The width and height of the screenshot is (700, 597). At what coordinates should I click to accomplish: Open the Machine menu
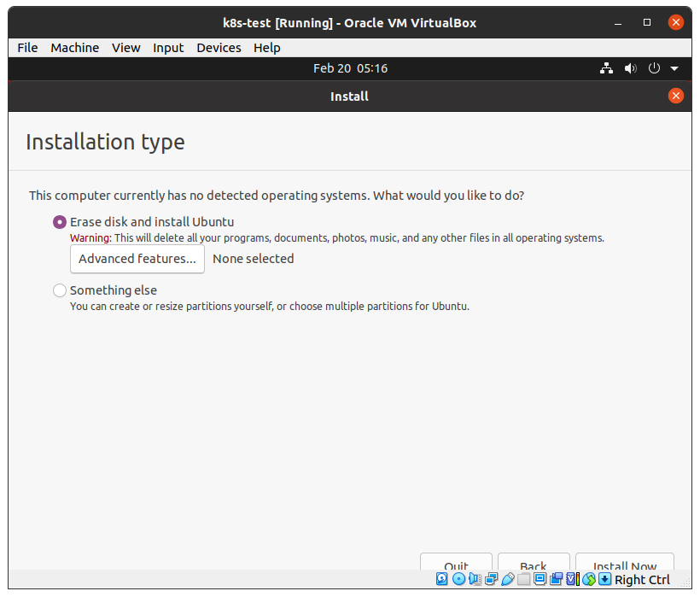pyautogui.click(x=74, y=48)
